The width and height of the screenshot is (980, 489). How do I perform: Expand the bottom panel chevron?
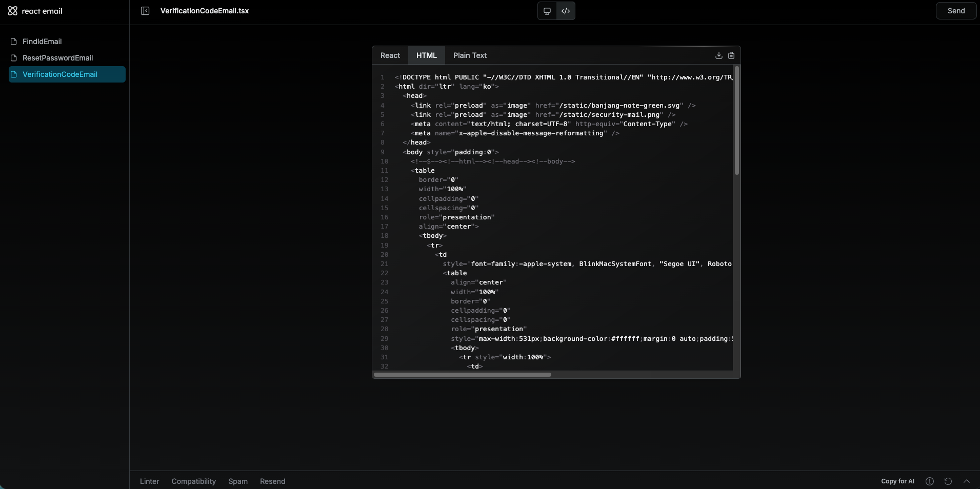click(x=967, y=481)
